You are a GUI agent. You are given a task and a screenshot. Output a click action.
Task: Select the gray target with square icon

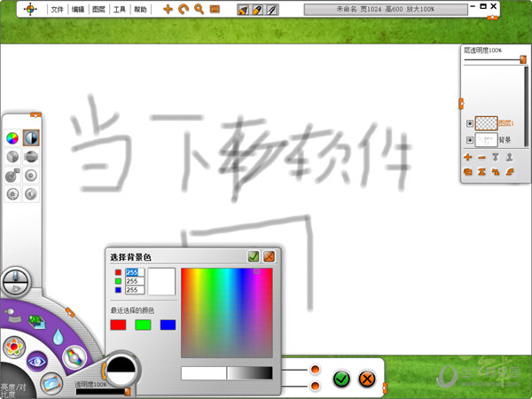[12, 175]
